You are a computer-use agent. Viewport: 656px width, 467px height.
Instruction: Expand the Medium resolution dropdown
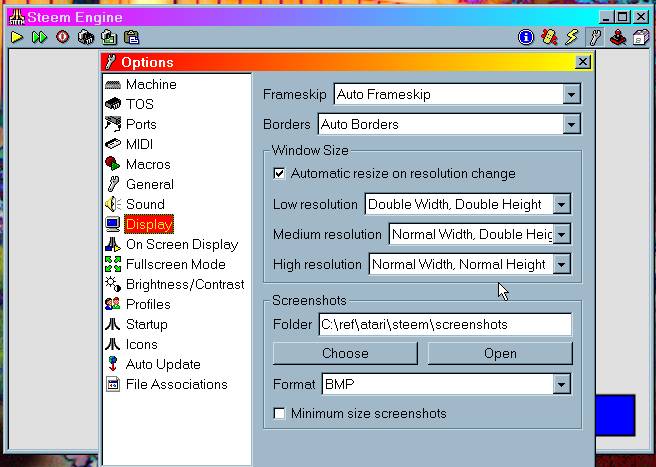[x=561, y=234]
